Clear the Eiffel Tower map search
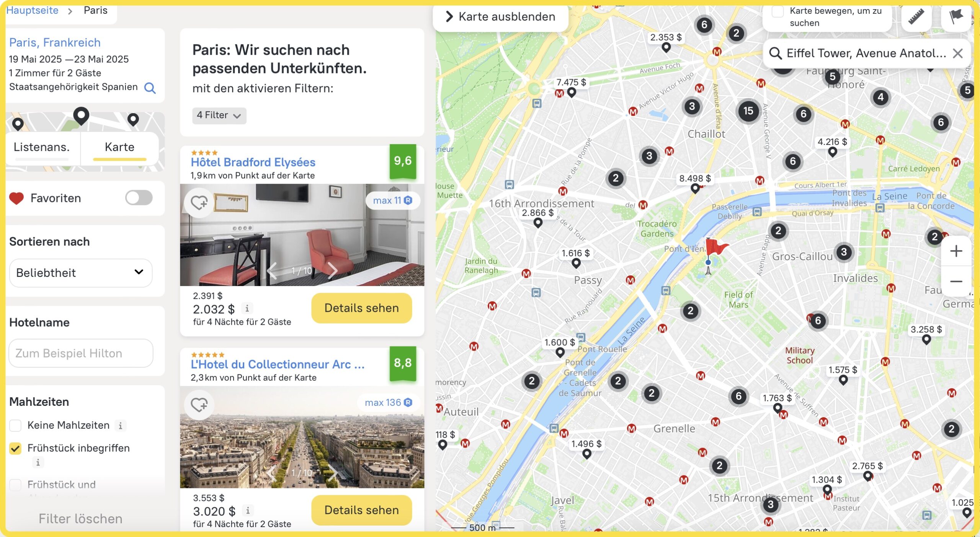This screenshot has height=537, width=980. (957, 53)
